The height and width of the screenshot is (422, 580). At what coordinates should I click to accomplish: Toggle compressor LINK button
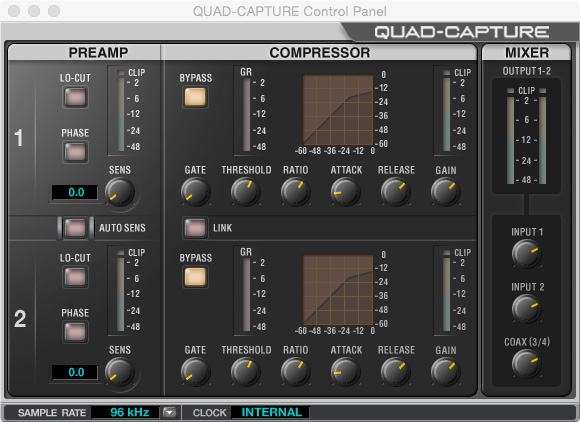click(195, 228)
